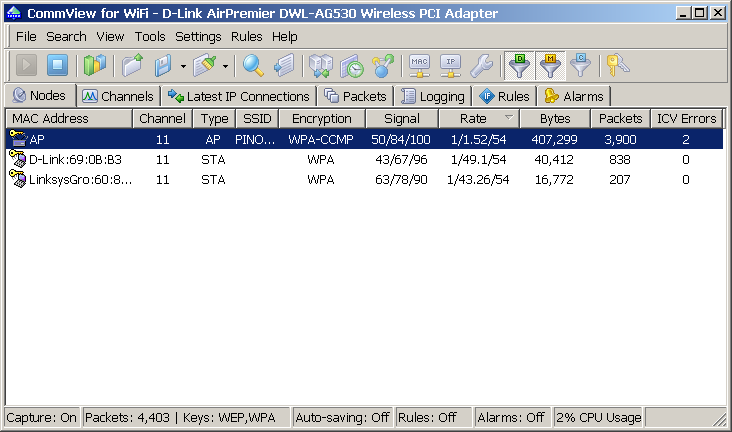
Task: Switch to the Channels tab
Action: click(119, 96)
